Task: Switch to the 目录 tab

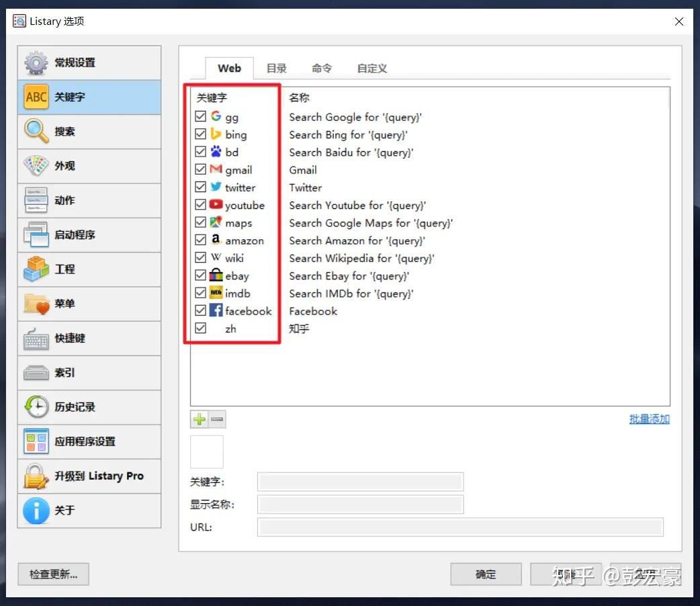Action: pos(276,68)
